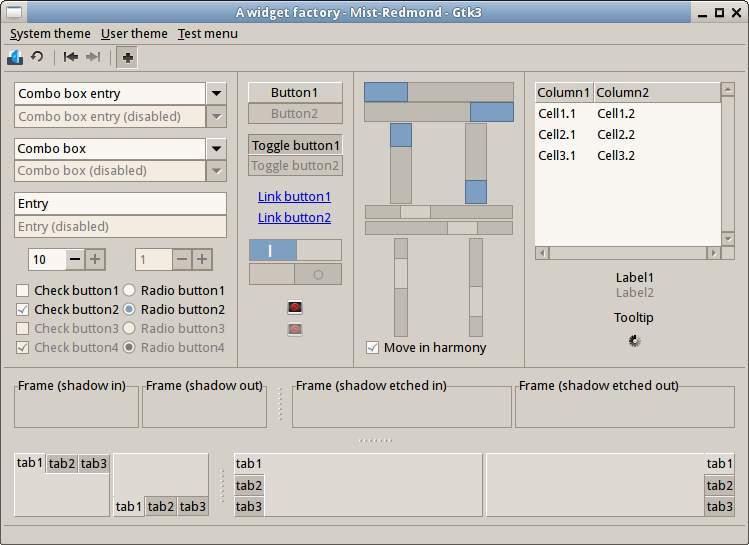Open the User theme menu

[x=134, y=34]
